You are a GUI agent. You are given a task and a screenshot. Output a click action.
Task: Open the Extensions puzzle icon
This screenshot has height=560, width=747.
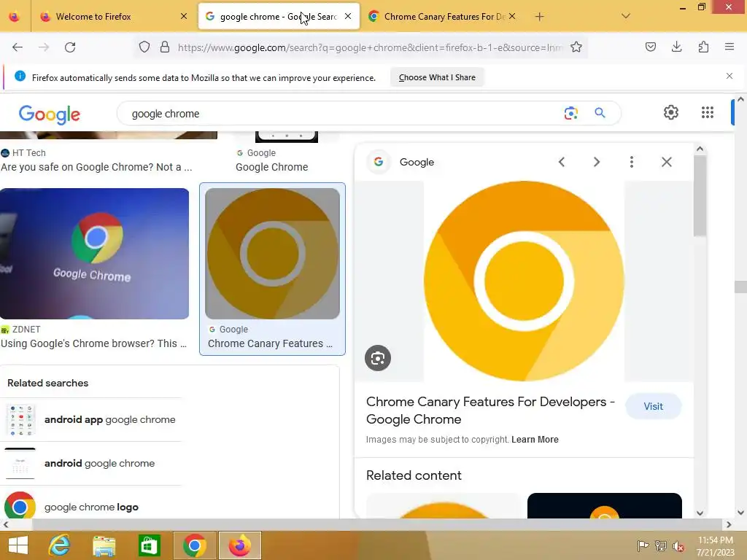click(703, 47)
